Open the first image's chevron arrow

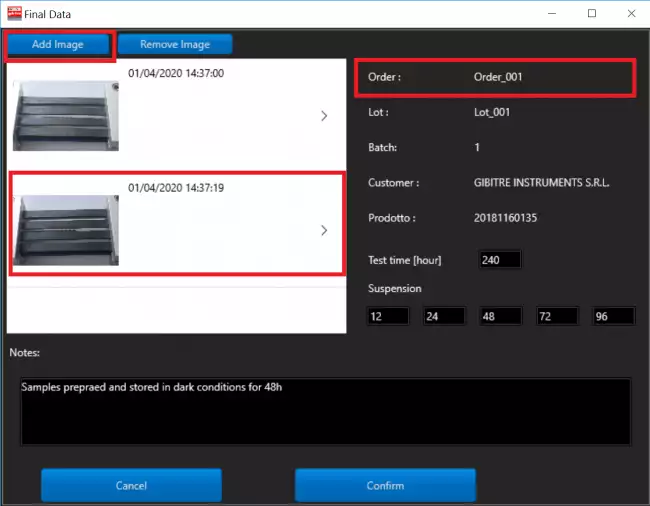(x=324, y=116)
